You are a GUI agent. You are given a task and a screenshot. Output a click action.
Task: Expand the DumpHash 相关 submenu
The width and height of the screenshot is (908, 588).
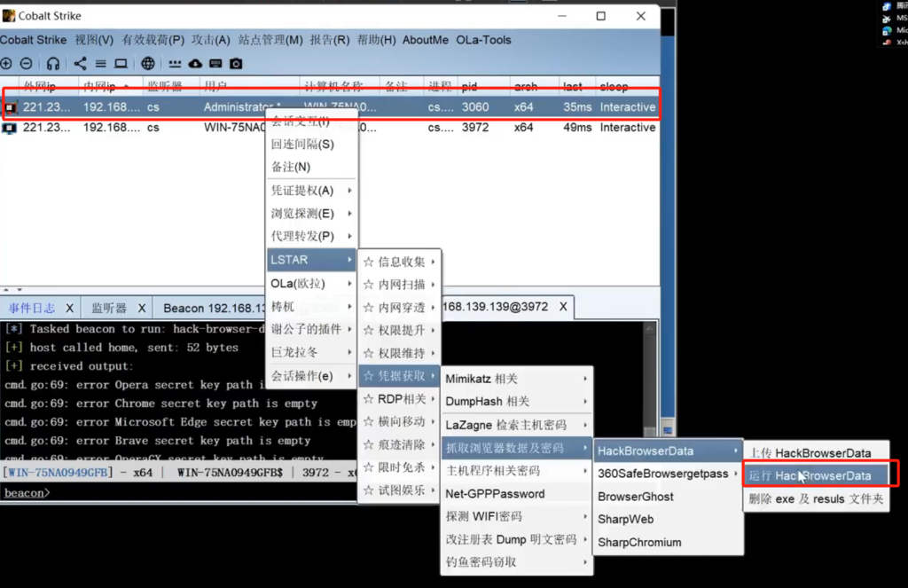click(x=517, y=402)
